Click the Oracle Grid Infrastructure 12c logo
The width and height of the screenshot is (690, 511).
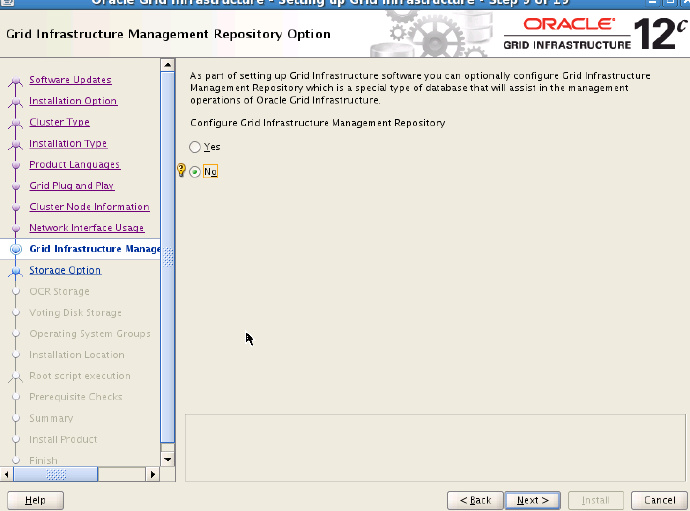click(595, 33)
